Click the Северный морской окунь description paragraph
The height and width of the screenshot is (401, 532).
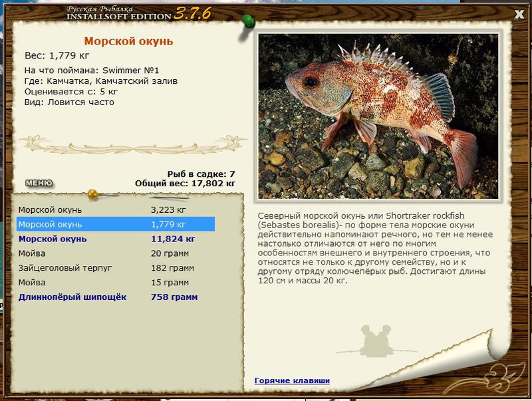[x=375, y=248]
